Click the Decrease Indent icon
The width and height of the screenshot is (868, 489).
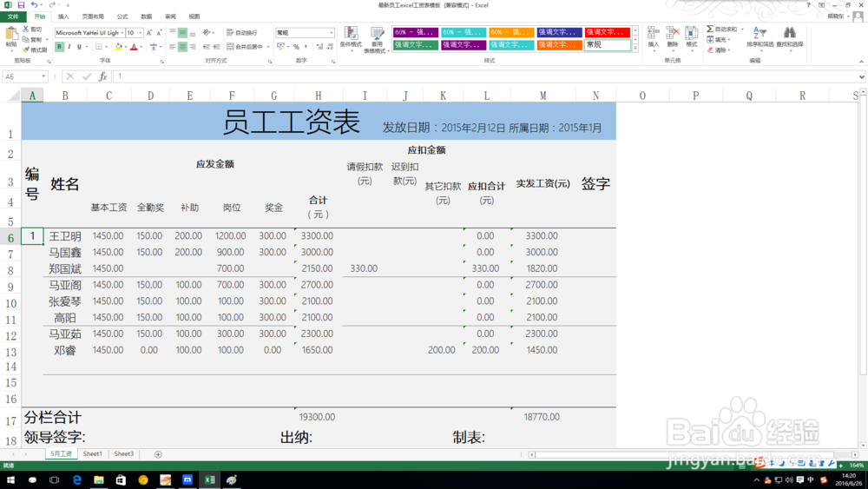pyautogui.click(x=207, y=47)
